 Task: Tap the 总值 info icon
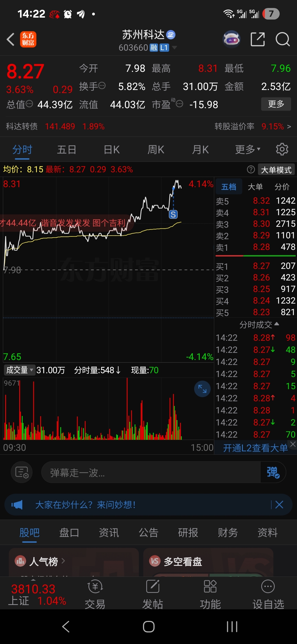(x=29, y=104)
